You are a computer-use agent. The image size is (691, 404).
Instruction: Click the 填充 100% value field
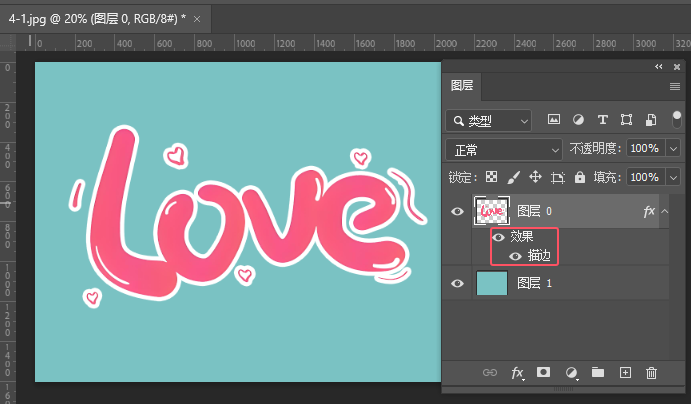click(x=645, y=178)
